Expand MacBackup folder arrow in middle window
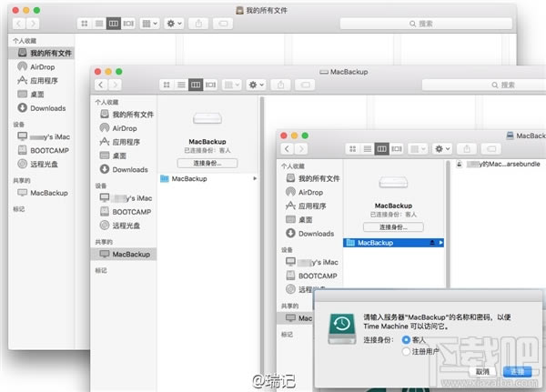 [255, 178]
